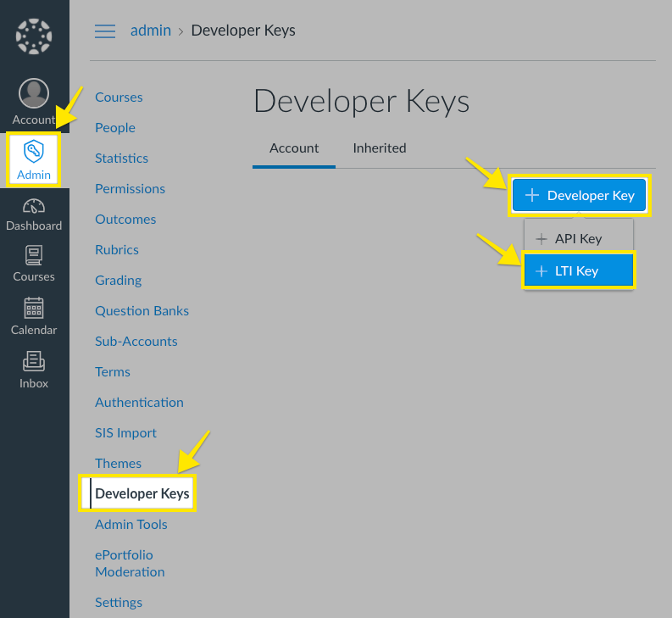
Task: Choose API Key from dropdown menu
Action: (578, 238)
